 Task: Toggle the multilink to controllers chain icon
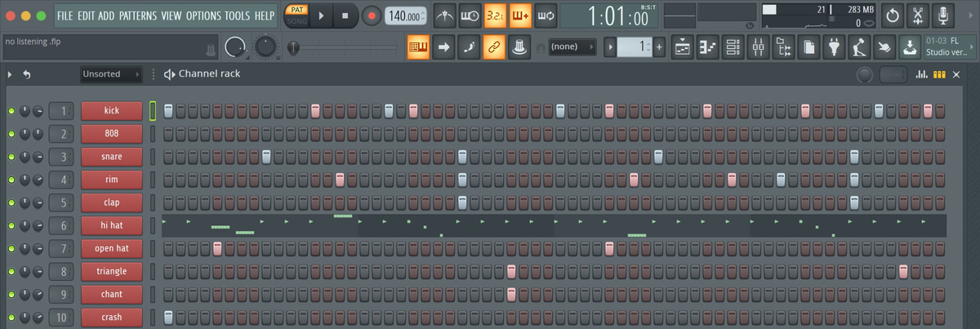pyautogui.click(x=494, y=47)
